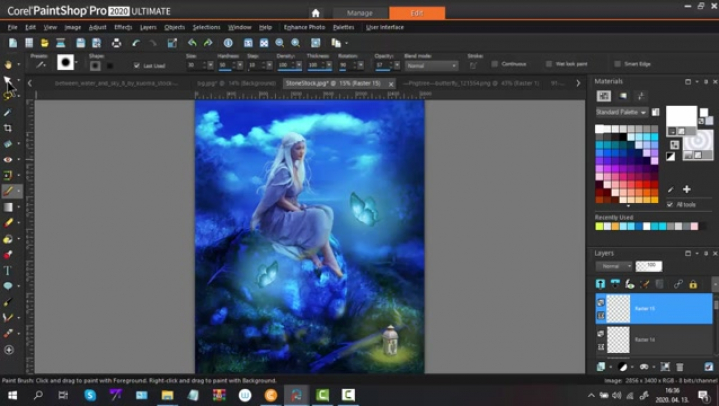The width and height of the screenshot is (719, 406).
Task: Select the Text tool
Action: click(x=8, y=270)
